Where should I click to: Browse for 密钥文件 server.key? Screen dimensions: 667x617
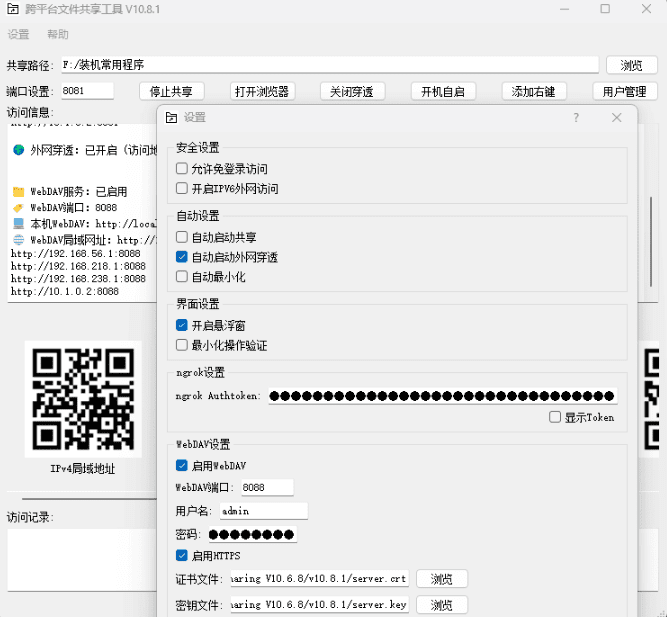pos(442,605)
